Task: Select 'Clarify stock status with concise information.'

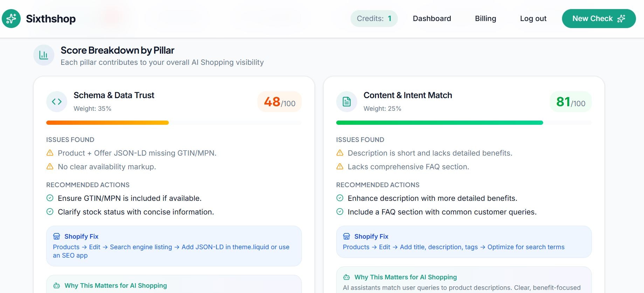Action: coord(136,212)
